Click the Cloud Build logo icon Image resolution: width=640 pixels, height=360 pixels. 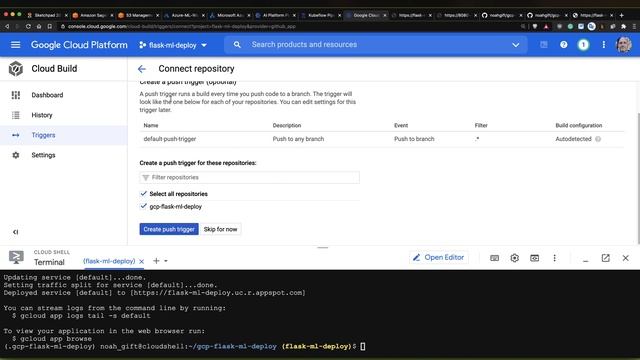(x=16, y=69)
